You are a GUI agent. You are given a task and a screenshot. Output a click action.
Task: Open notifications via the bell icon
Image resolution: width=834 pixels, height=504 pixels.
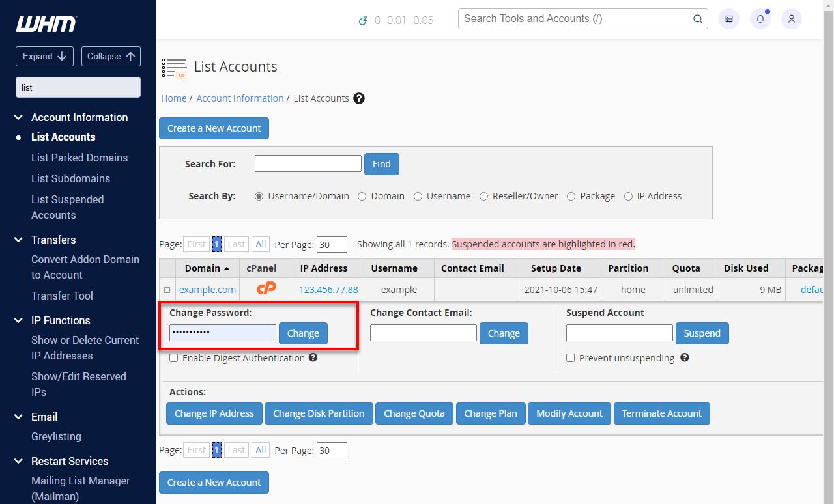[760, 19]
